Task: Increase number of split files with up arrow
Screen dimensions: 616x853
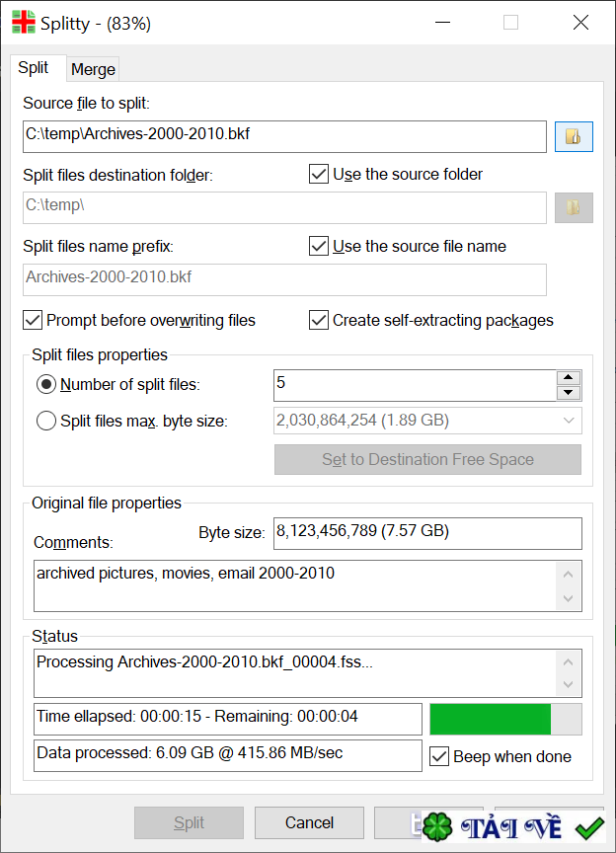Action: click(x=567, y=378)
